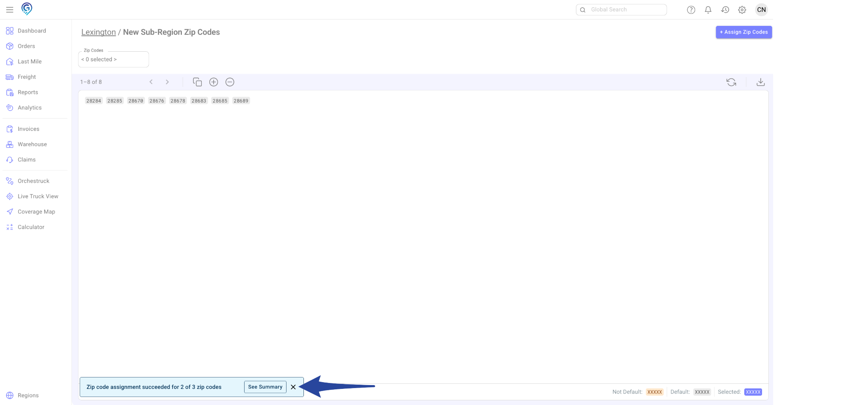The height and width of the screenshot is (405, 868).
Task: Open the CN user avatar menu
Action: 761,10
